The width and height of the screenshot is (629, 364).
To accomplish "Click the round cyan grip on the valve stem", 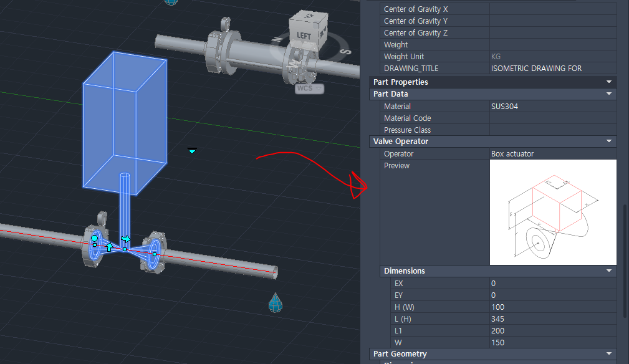I will (94, 238).
